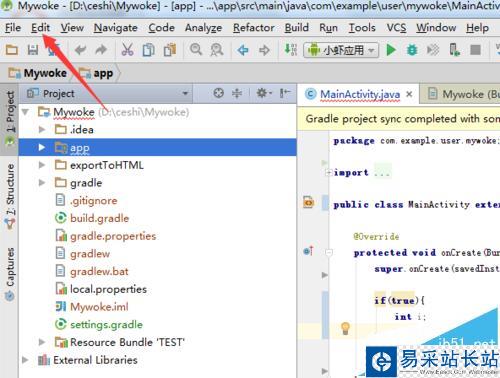500x378 pixels.
Task: Hide the Project panel with pin icon
Action: pos(285,93)
